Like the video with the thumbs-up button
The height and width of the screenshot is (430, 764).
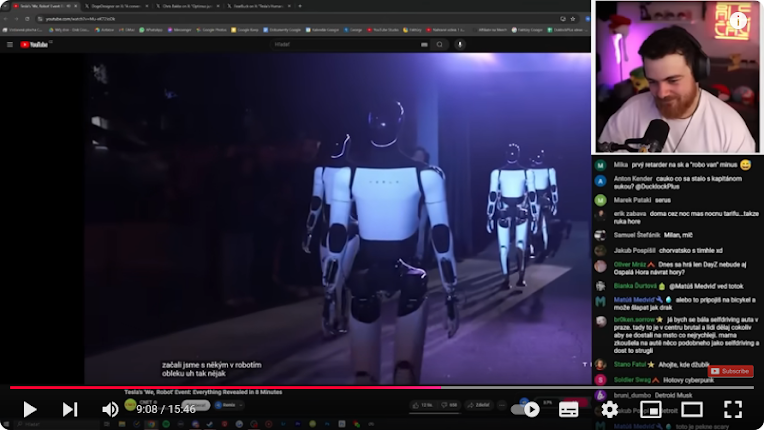tap(422, 405)
